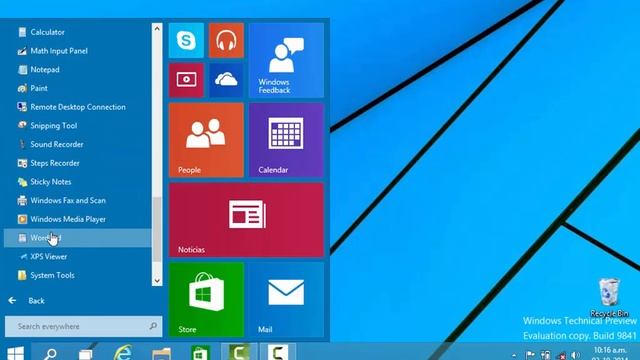Click the Search everywhere box
This screenshot has width=640, height=360.
[x=83, y=327]
